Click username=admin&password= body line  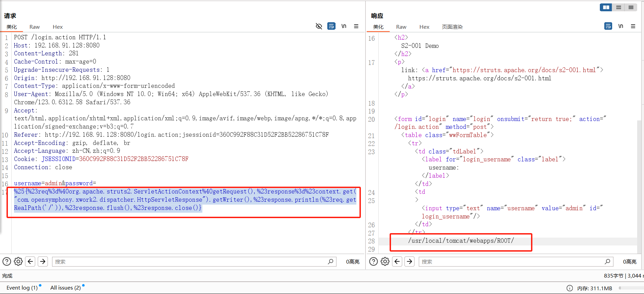55,183
